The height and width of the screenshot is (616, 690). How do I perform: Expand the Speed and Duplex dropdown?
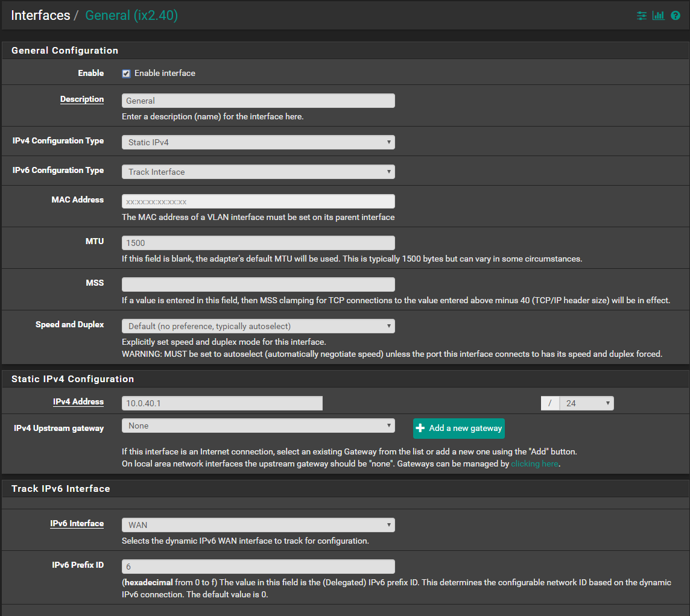point(258,326)
